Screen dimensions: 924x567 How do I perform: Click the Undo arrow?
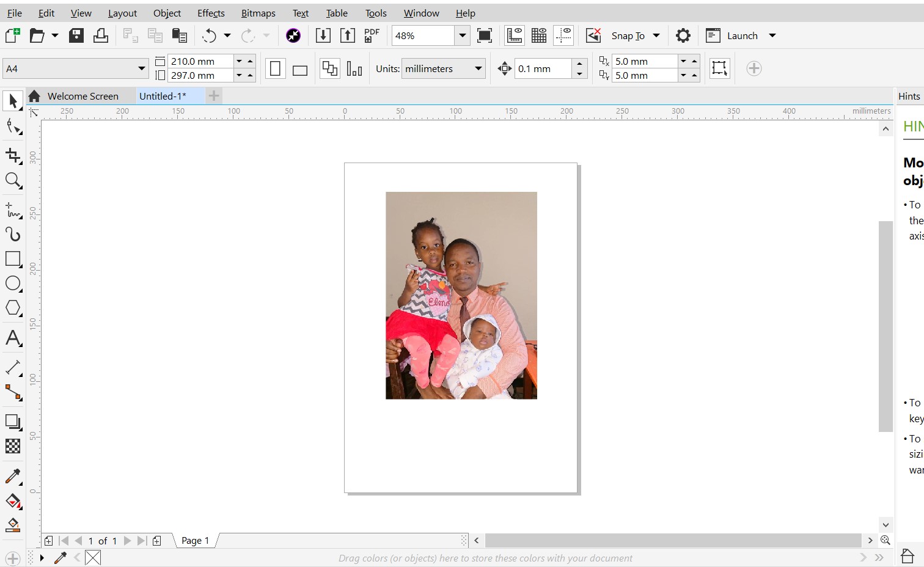209,35
